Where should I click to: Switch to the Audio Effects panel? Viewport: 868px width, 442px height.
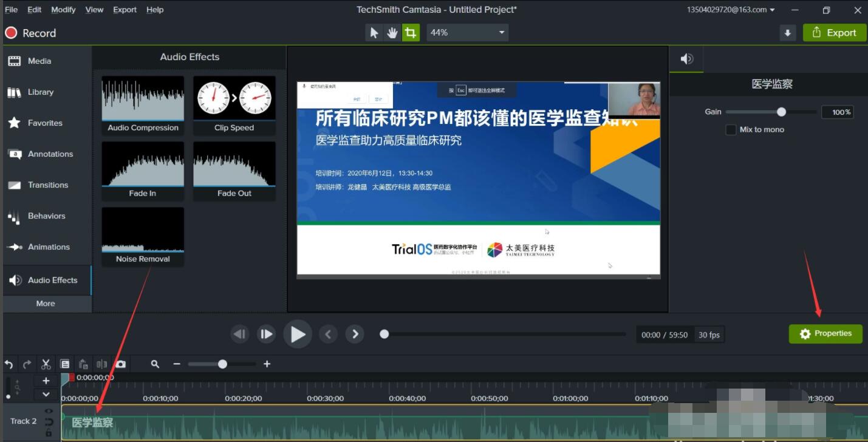[x=52, y=280]
